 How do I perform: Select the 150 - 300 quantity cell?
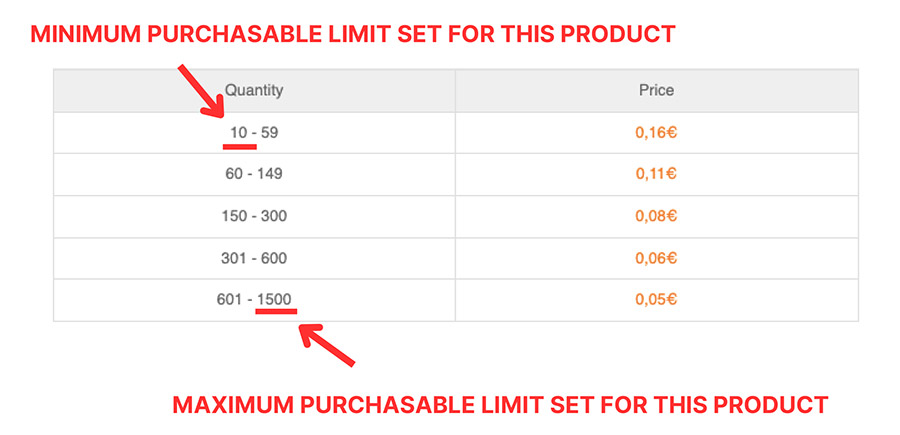(x=254, y=216)
